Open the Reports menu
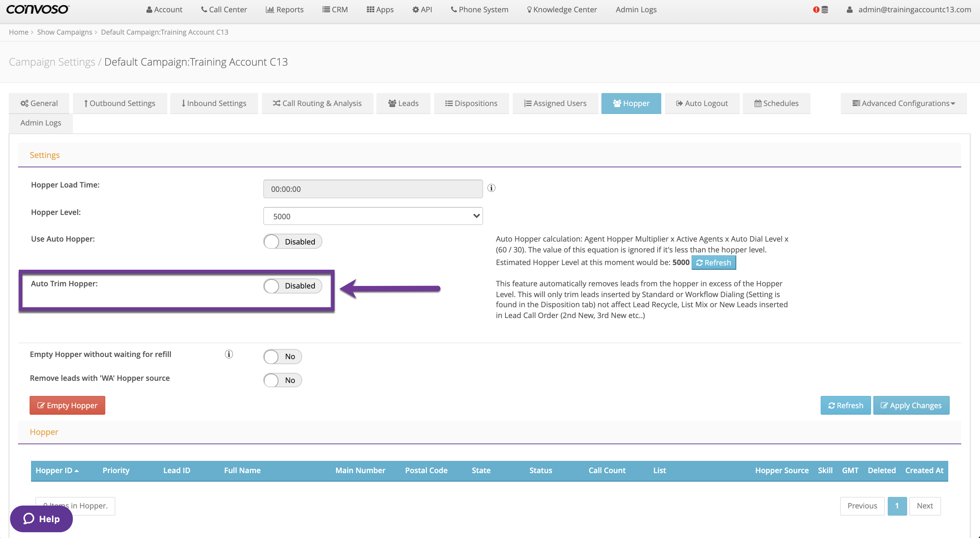This screenshot has width=980, height=538. click(284, 9)
